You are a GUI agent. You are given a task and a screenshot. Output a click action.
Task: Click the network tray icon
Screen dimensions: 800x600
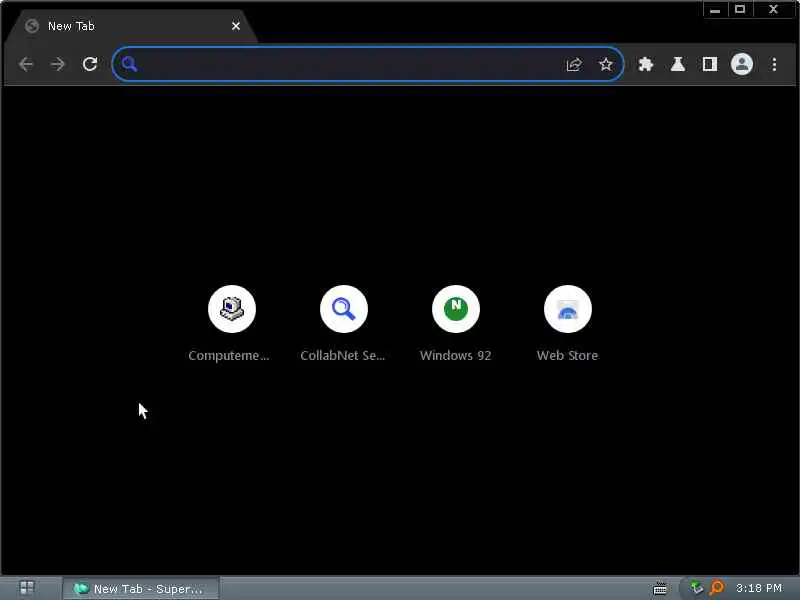pos(696,588)
